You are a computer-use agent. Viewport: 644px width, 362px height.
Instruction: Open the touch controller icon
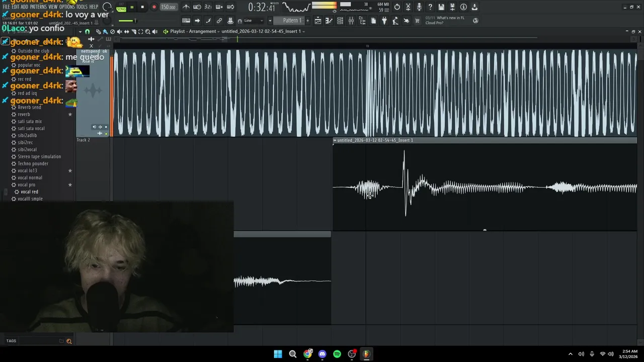[x=407, y=21]
